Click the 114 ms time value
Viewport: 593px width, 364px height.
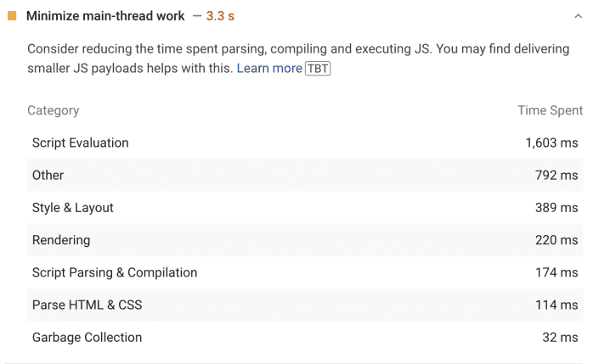(556, 305)
